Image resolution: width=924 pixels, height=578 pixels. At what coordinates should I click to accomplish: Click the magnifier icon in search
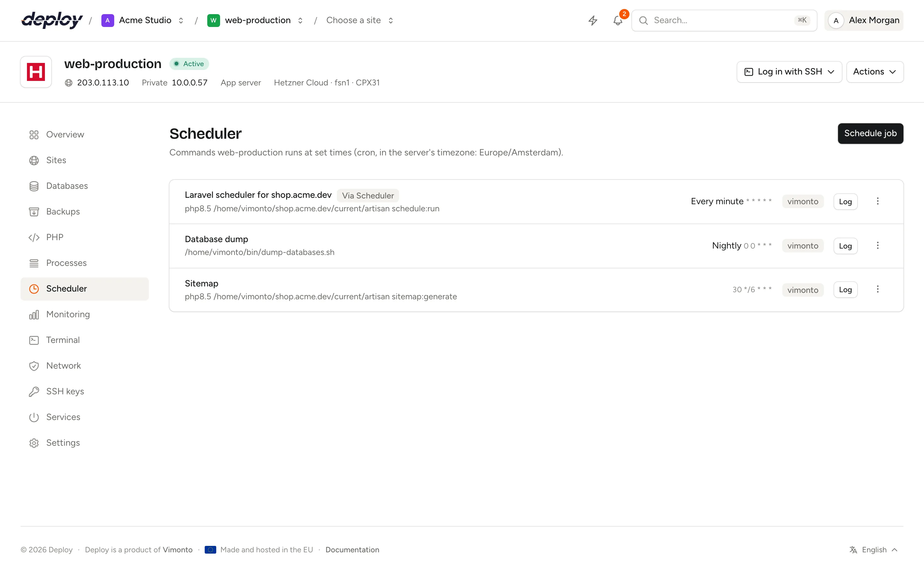[x=643, y=20]
